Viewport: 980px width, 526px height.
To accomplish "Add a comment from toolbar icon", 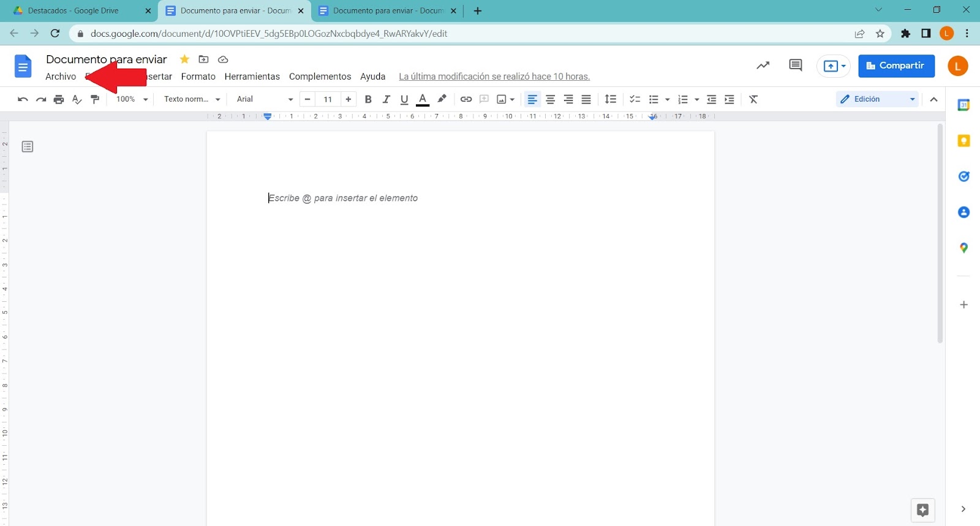I will [x=484, y=99].
